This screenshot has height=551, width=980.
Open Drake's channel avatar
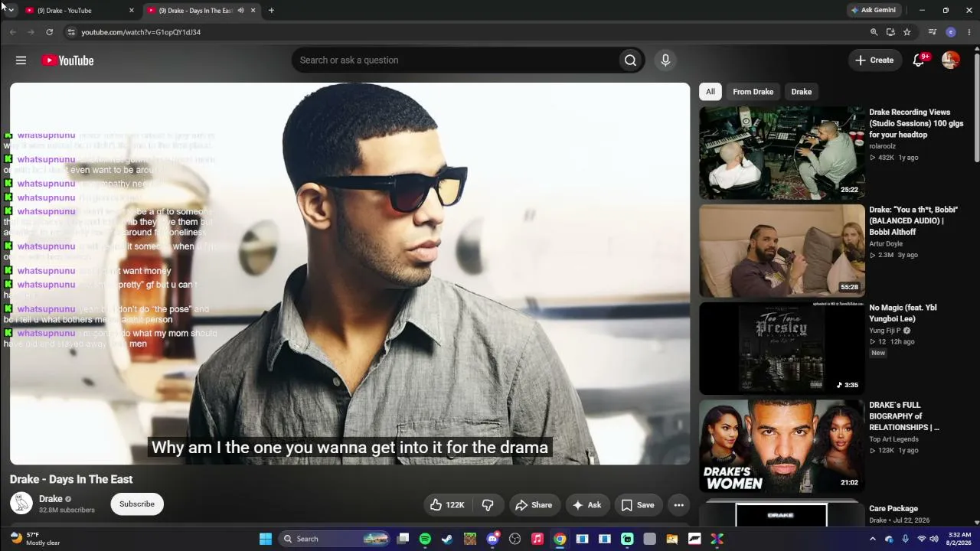[x=21, y=504]
